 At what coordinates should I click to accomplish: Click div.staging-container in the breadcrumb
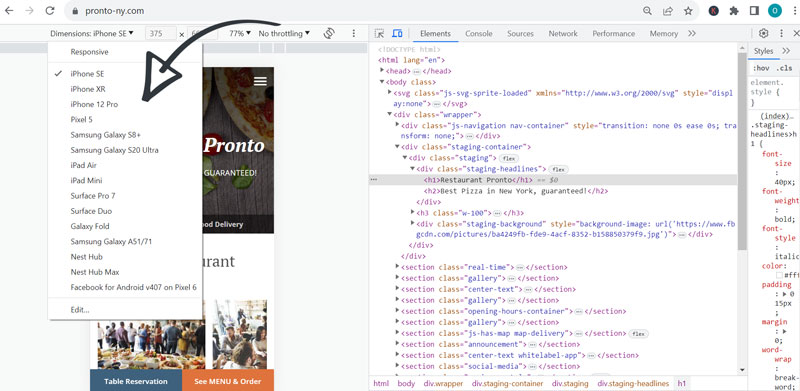click(x=507, y=383)
